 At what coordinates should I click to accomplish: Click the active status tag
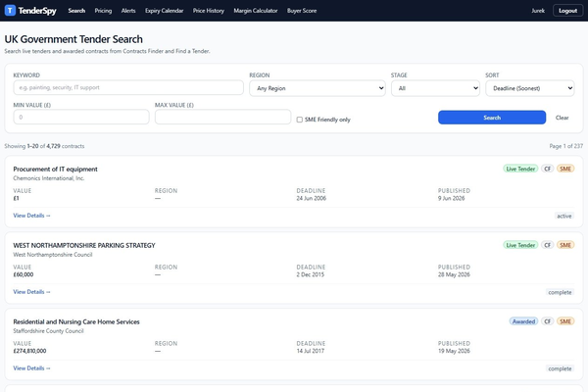[x=564, y=216]
